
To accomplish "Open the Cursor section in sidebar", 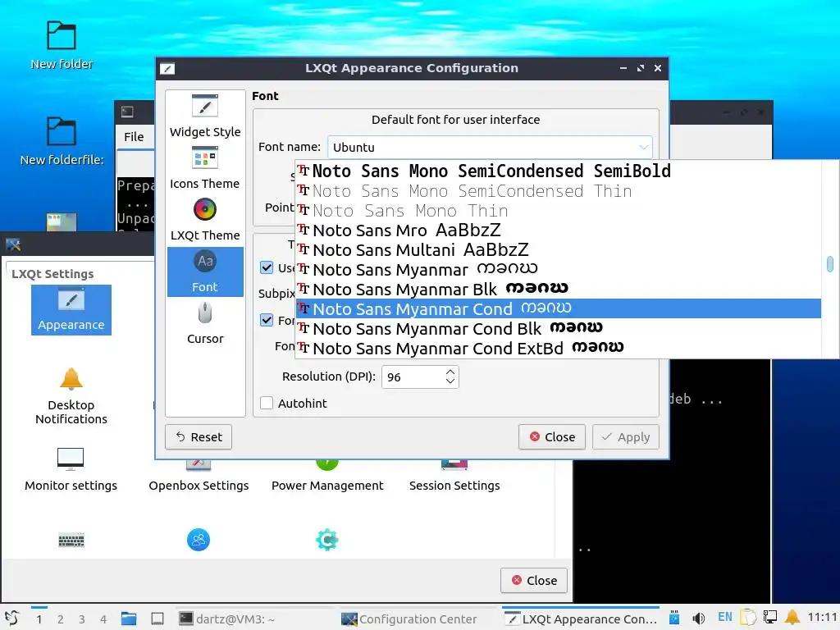I will [204, 323].
